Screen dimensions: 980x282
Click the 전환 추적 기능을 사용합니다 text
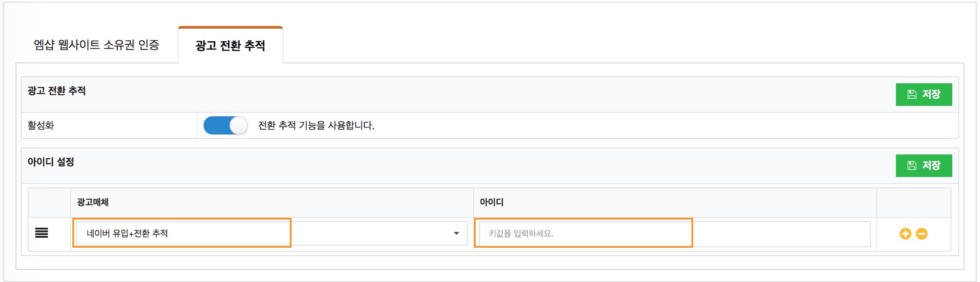[316, 126]
